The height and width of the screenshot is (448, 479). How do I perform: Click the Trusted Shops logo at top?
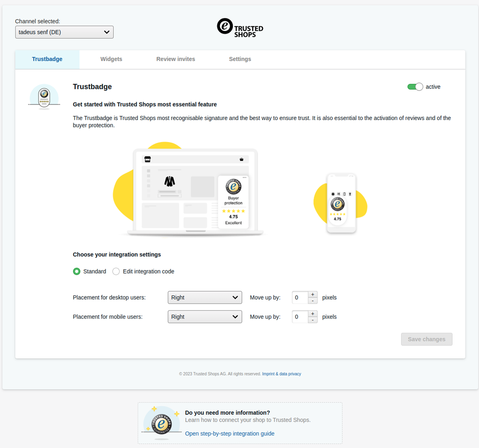(x=240, y=28)
